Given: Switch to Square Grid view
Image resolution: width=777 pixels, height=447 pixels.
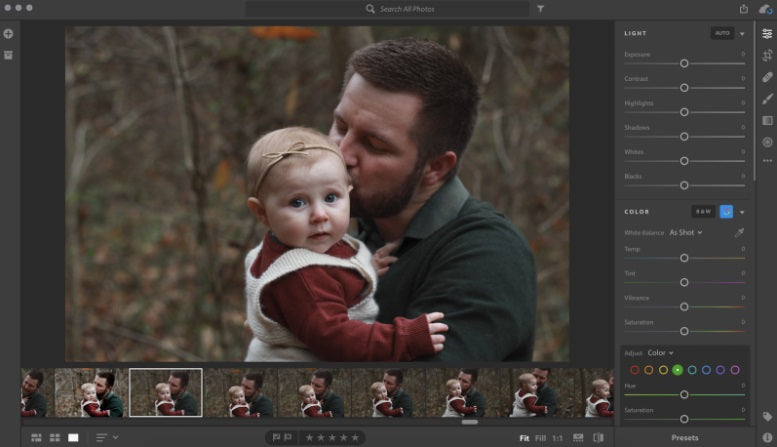Looking at the screenshot, I should (55, 438).
